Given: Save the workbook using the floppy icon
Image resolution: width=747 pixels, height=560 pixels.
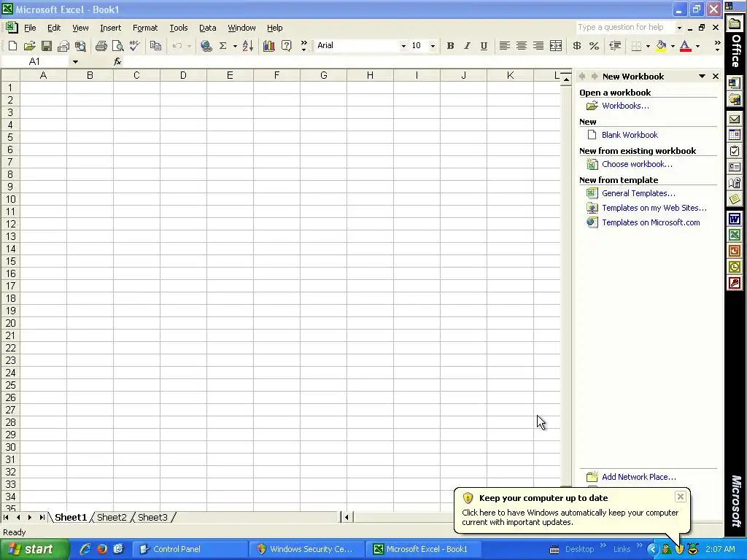Looking at the screenshot, I should point(46,46).
